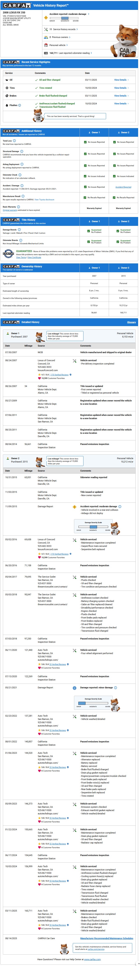This screenshot has width=140, height=980.
Task: Open the '170 Verified Reviews' link on 08/24/2007
Action: click(59, 375)
